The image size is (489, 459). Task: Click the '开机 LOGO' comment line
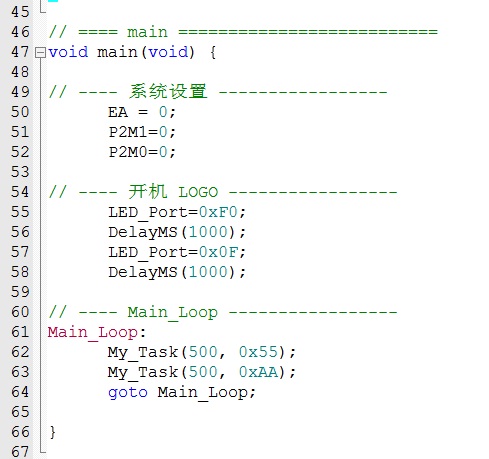[223, 192]
